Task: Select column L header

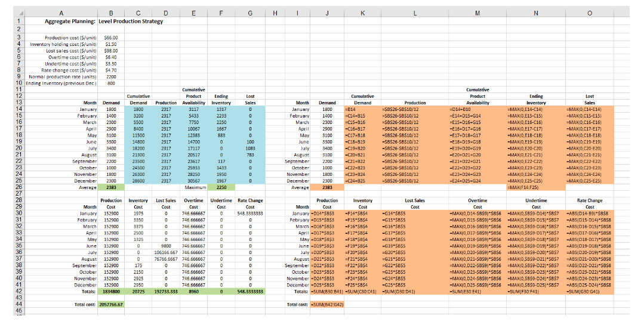Action: click(x=415, y=13)
